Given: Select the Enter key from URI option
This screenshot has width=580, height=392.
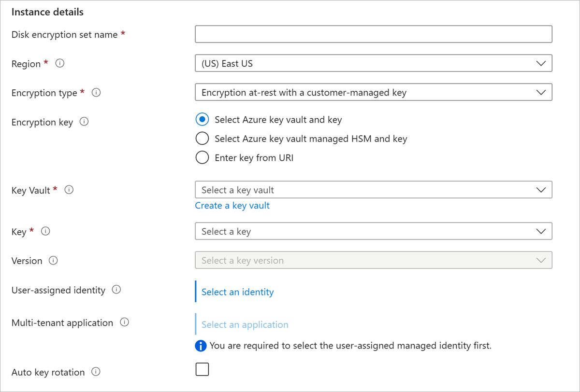Looking at the screenshot, I should tap(202, 157).
